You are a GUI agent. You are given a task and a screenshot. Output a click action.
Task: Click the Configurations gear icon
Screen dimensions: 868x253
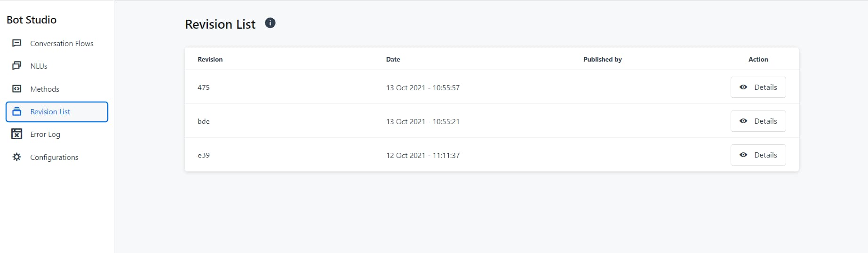tap(16, 157)
